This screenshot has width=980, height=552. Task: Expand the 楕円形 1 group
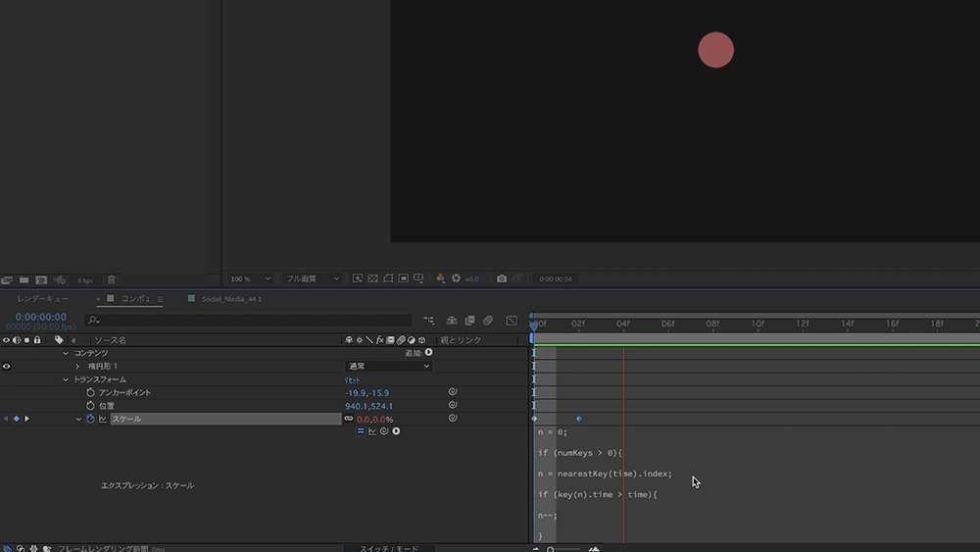77,366
